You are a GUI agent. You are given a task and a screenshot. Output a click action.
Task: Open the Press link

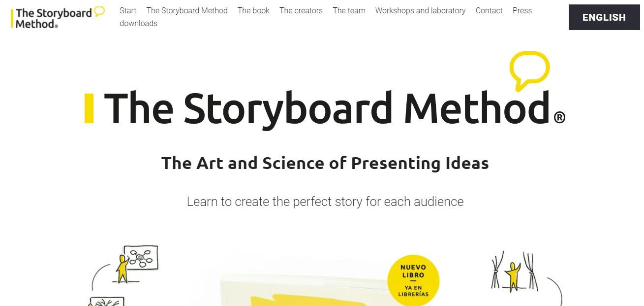click(522, 10)
